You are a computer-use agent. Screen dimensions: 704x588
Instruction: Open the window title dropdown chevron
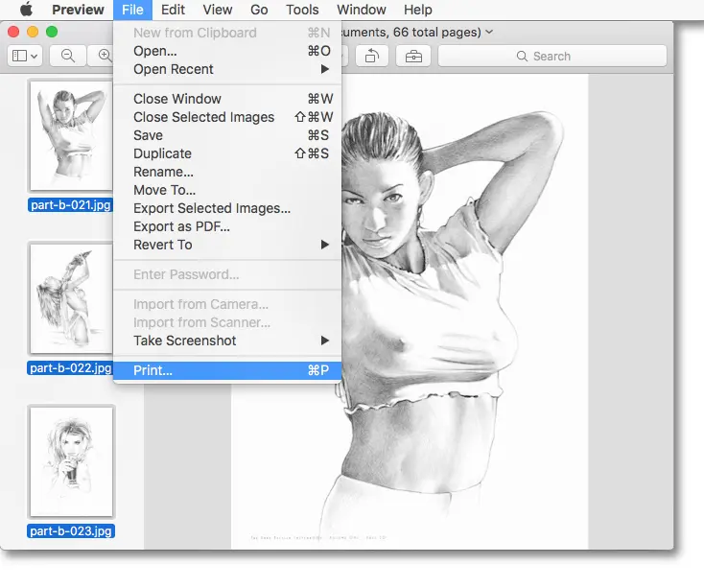click(490, 32)
